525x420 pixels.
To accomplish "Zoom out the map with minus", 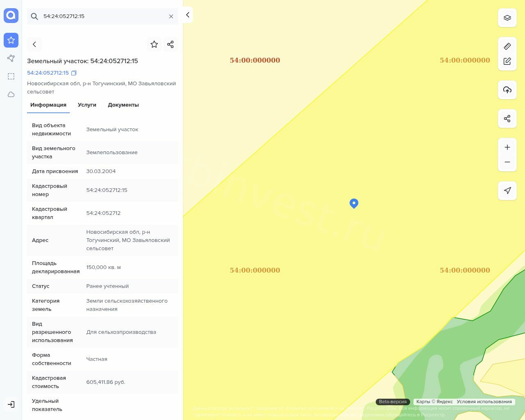I will [x=507, y=162].
